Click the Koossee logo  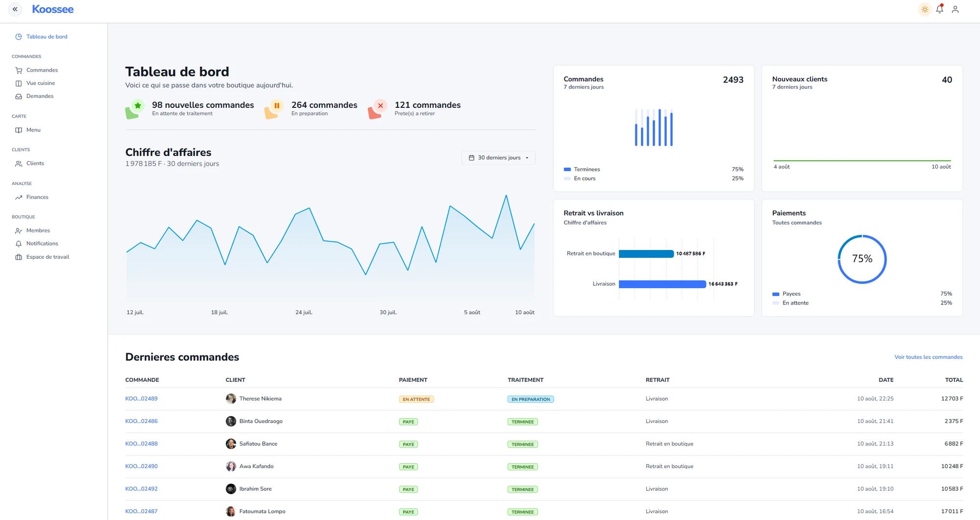point(52,9)
